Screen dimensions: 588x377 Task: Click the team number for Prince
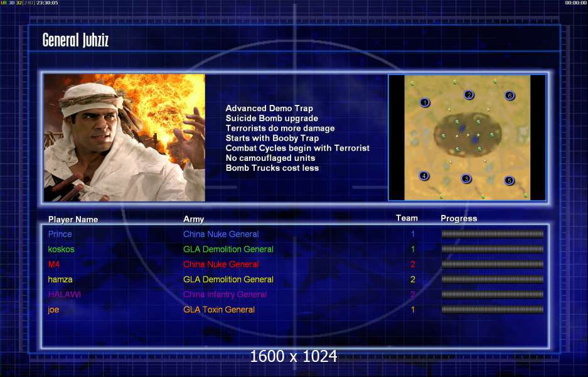tap(413, 234)
